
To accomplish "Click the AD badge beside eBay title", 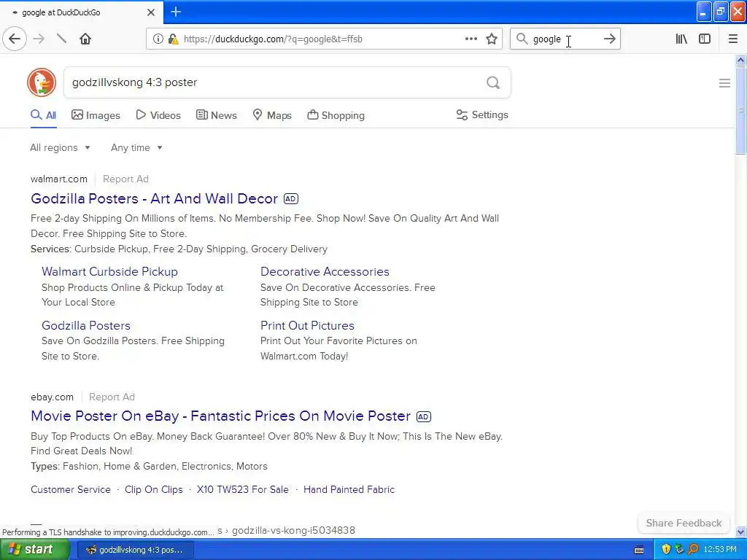I will click(424, 416).
